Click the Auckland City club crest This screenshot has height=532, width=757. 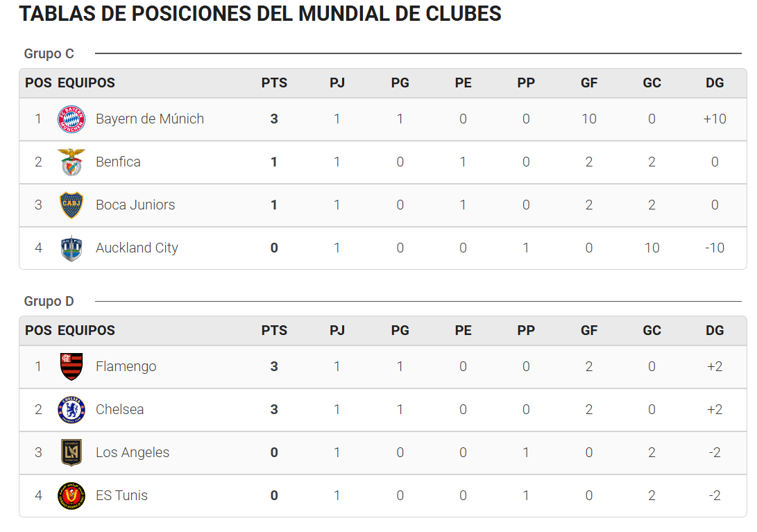pyautogui.click(x=71, y=248)
